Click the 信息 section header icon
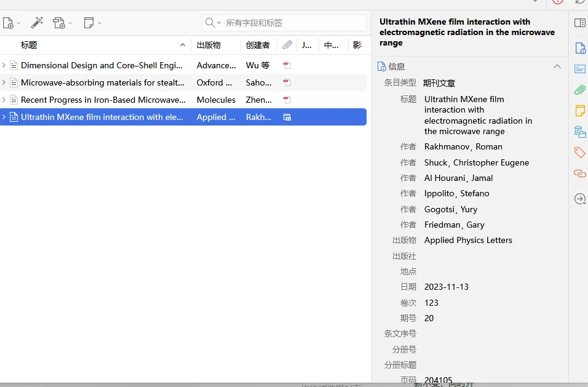 point(381,66)
